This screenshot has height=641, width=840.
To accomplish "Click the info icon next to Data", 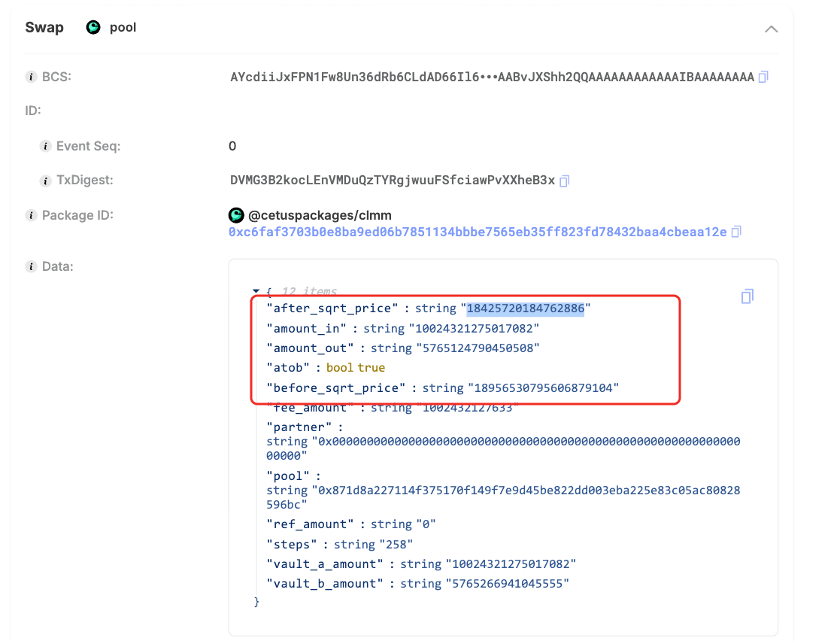I will click(x=30, y=266).
